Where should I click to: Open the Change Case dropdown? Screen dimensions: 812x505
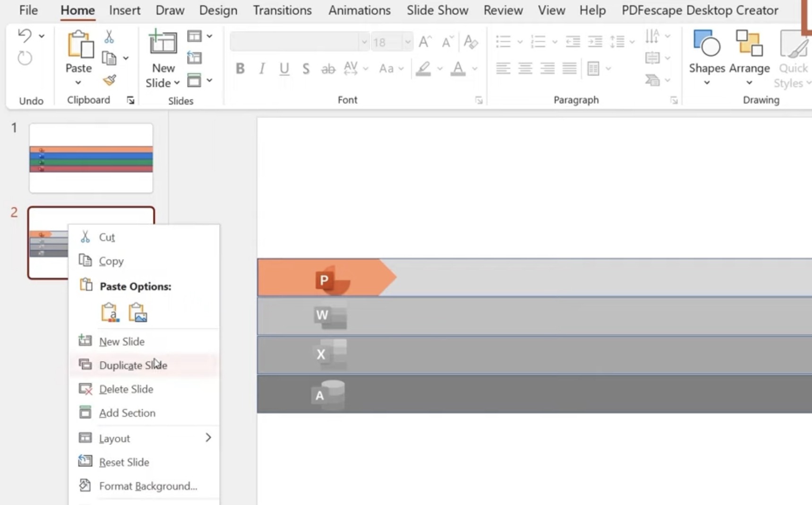[392, 69]
